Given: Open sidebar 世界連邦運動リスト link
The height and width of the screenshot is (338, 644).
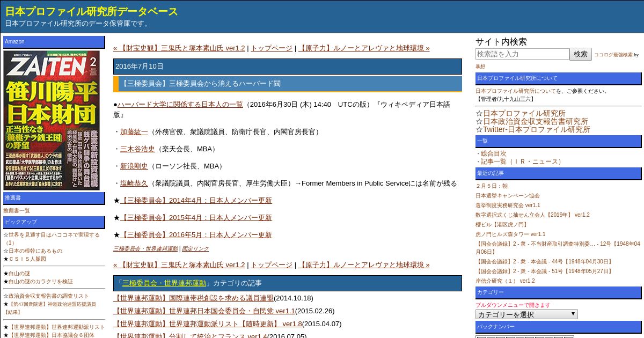Looking at the screenshot, I should (57, 327).
